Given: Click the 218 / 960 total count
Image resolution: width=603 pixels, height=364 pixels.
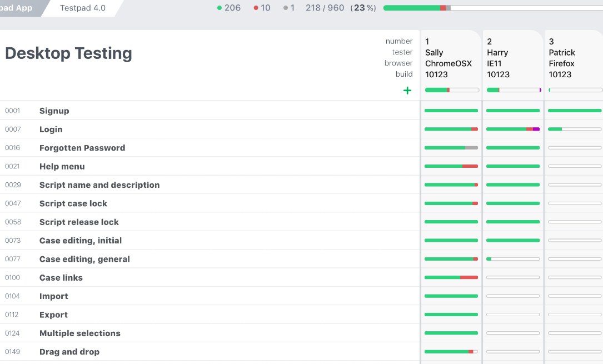Looking at the screenshot, I should tap(325, 8).
